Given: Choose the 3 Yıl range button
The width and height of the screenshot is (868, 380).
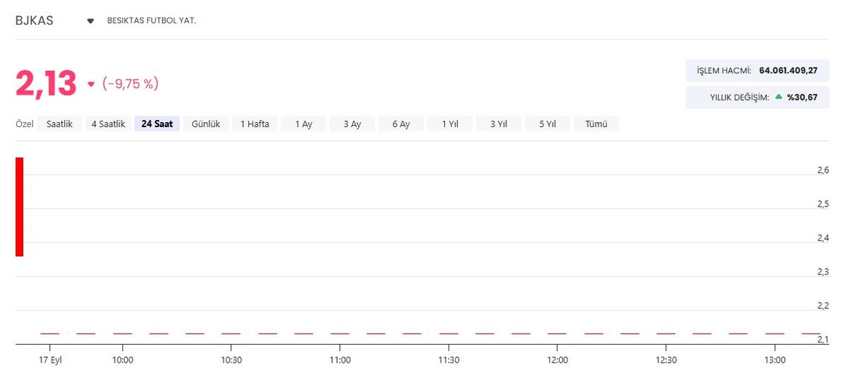Looking at the screenshot, I should click(x=498, y=124).
